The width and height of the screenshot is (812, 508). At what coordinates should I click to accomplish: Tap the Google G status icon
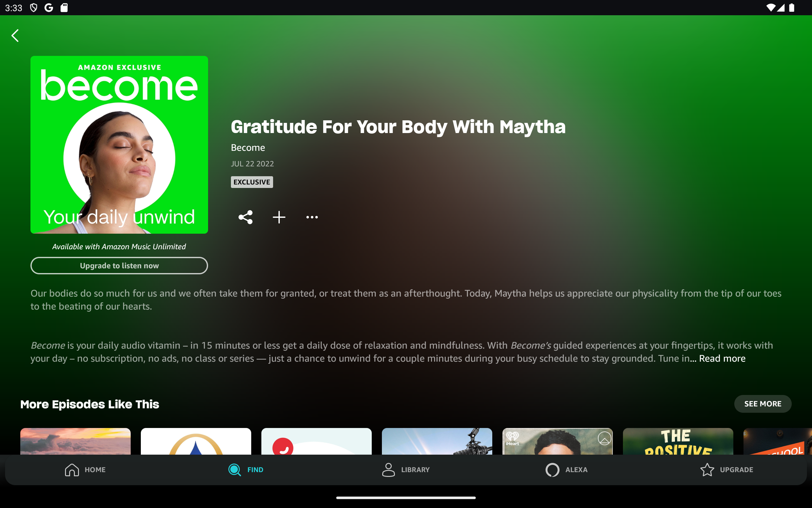[49, 8]
